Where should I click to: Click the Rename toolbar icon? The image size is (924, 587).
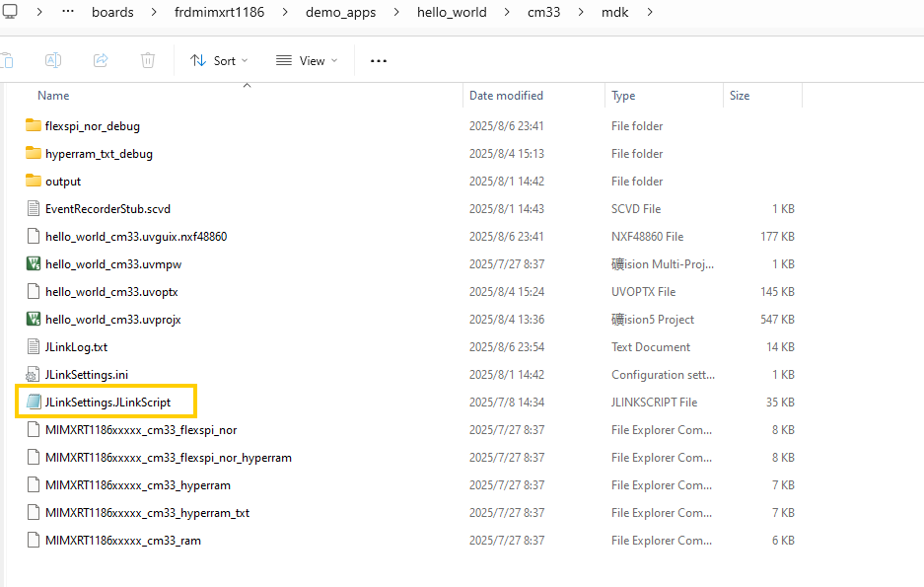pos(53,60)
